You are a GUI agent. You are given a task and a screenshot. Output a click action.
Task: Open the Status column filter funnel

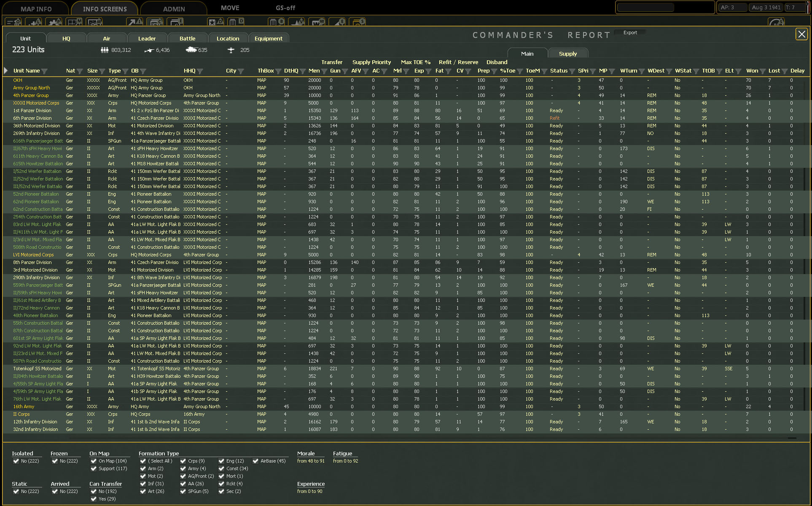572,71
